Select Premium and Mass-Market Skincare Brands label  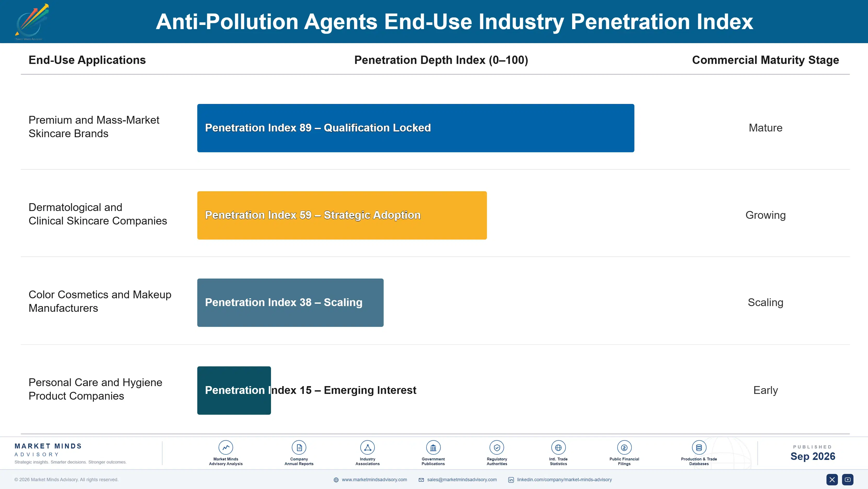coord(94,127)
